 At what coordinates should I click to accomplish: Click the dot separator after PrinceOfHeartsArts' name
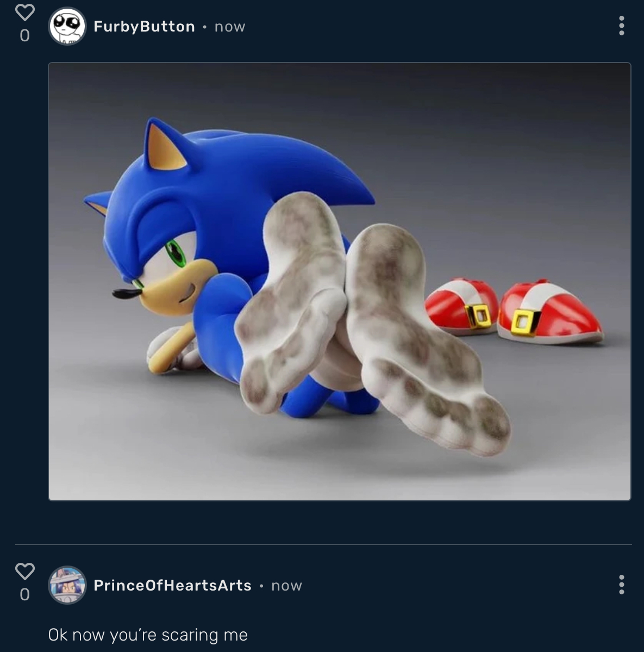261,586
